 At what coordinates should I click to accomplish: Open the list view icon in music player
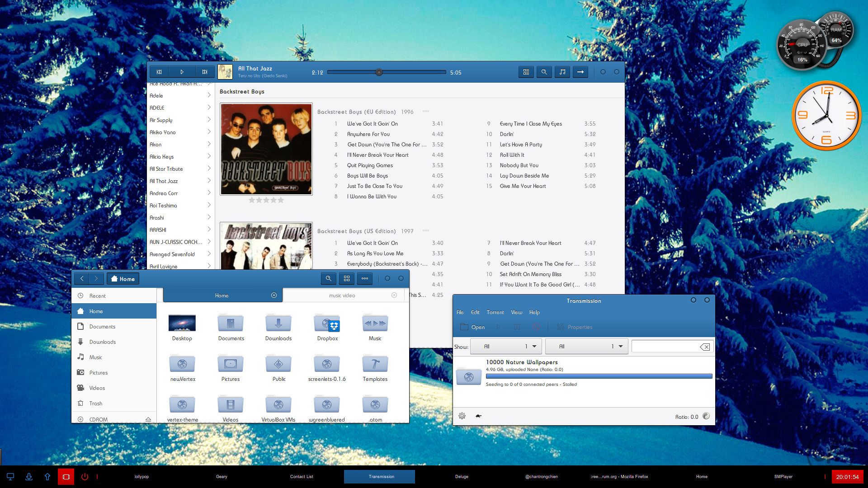(526, 72)
